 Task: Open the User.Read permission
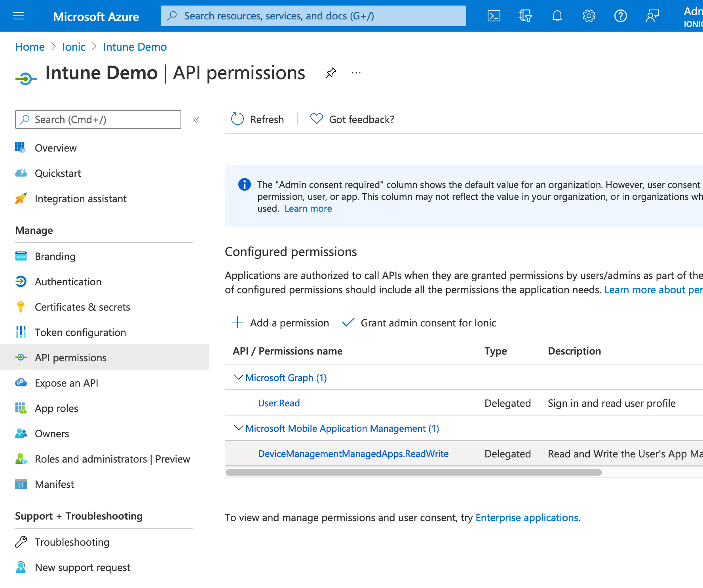pos(279,403)
